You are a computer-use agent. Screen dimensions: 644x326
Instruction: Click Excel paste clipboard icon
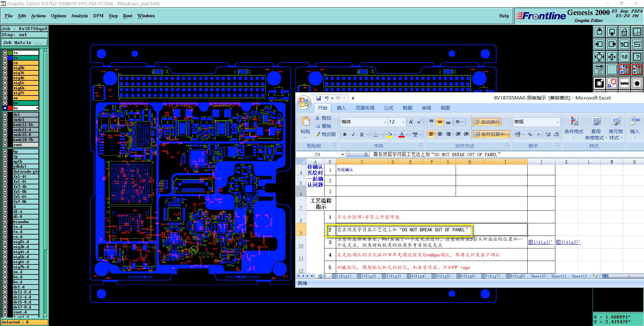point(305,121)
